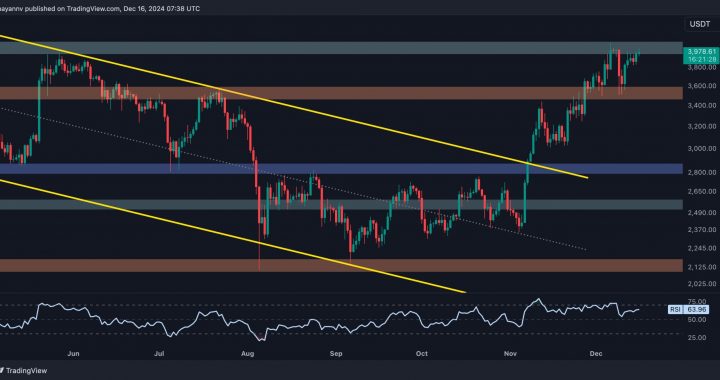The image size is (720, 380).
Task: Click the 2,650.00 price axis label
Action: pyautogui.click(x=701, y=191)
